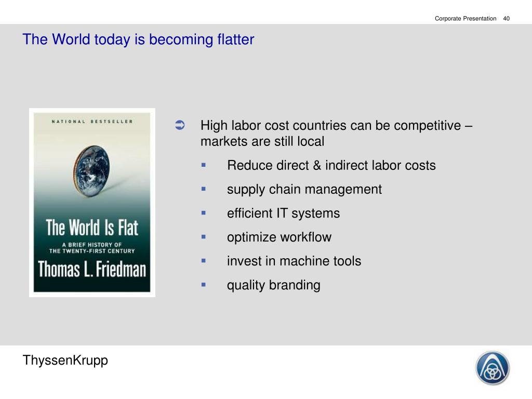The image size is (532, 399).
Task: Click the arrow bullet before 'High labor cost'
Action: pyautogui.click(x=180, y=125)
